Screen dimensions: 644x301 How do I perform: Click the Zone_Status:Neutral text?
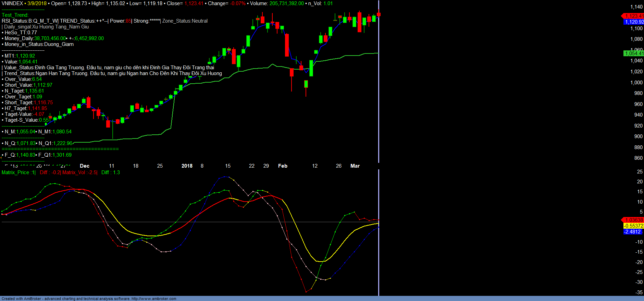[185, 21]
